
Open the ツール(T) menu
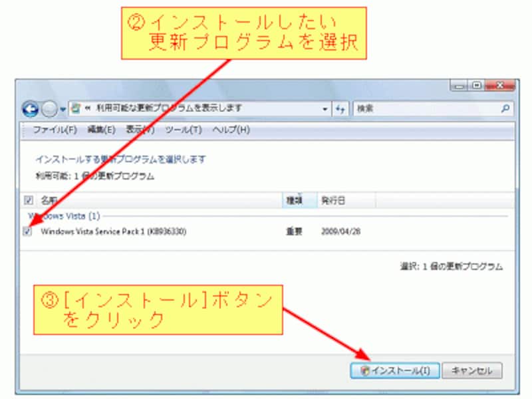coord(184,130)
